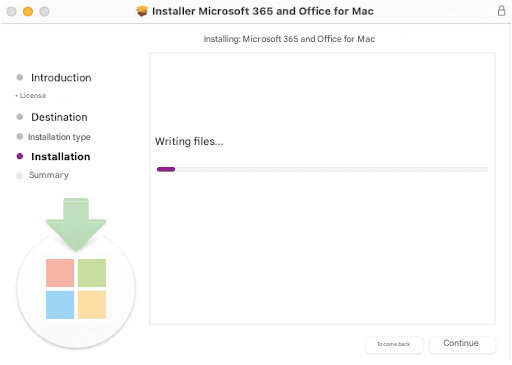The height and width of the screenshot is (365, 512).
Task: Select the Destination step in the sidebar
Action: tap(59, 117)
